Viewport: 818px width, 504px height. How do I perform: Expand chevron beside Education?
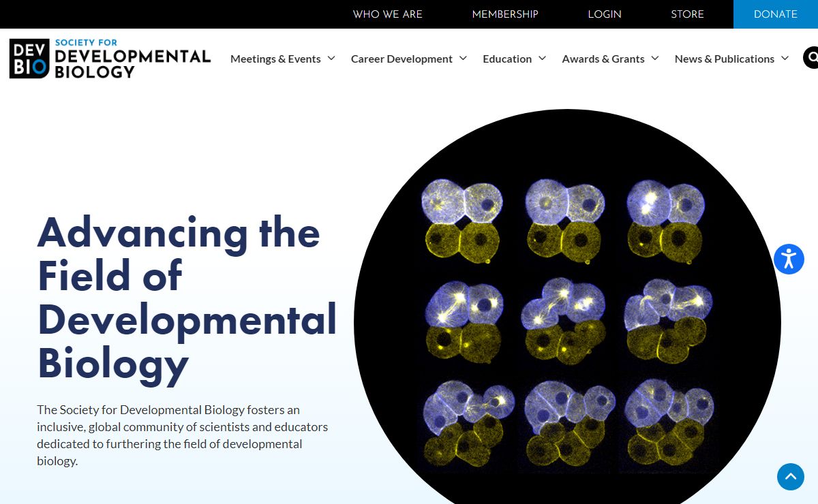tap(542, 59)
